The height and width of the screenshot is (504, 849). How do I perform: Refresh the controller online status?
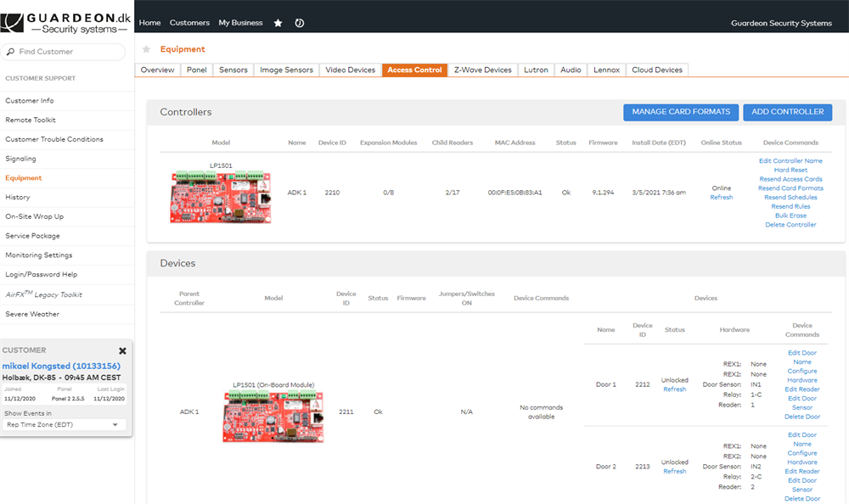click(721, 198)
